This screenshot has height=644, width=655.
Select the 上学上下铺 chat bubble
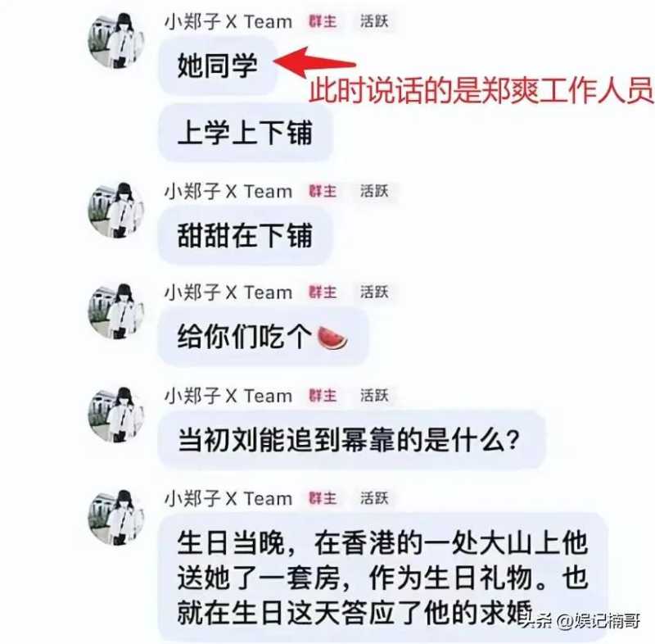(245, 133)
